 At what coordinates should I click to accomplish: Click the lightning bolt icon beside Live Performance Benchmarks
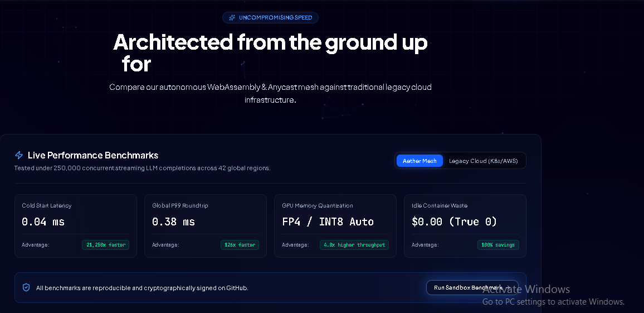point(19,155)
